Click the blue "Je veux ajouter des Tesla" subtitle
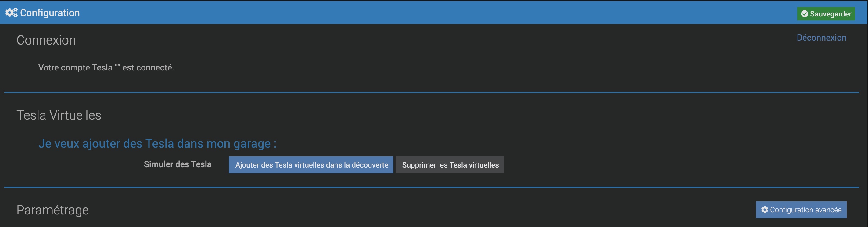Viewport: 868px width, 227px height. [157, 144]
